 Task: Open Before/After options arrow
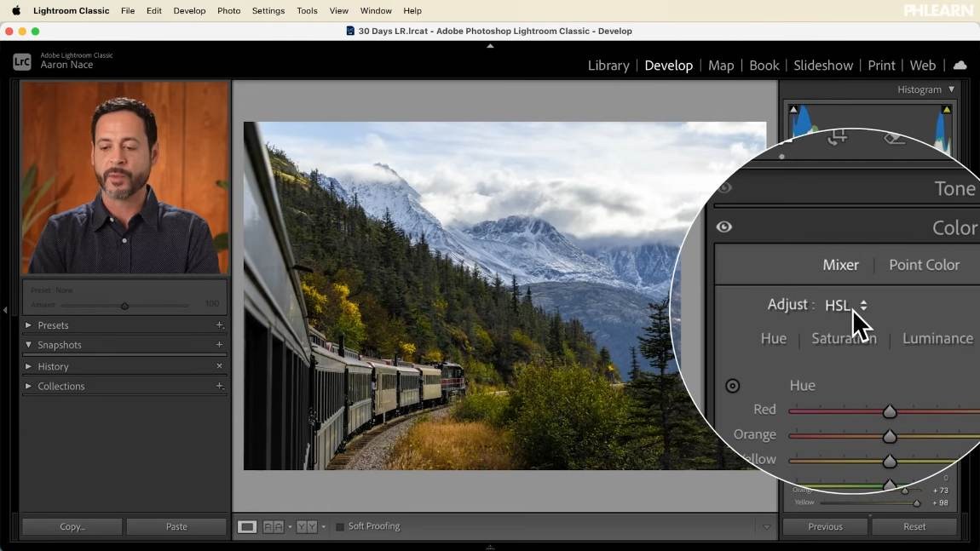pyautogui.click(x=323, y=527)
